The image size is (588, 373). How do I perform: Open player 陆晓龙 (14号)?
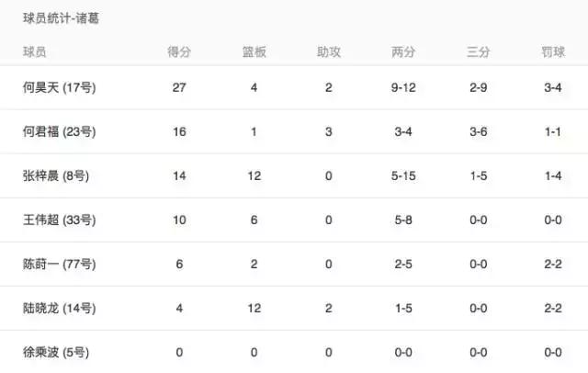pyautogui.click(x=60, y=309)
